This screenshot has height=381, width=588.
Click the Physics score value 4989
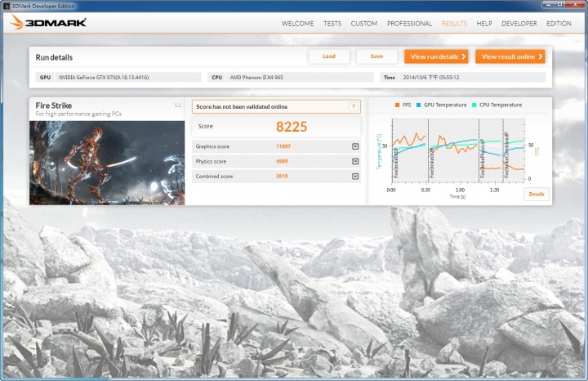[x=282, y=161]
